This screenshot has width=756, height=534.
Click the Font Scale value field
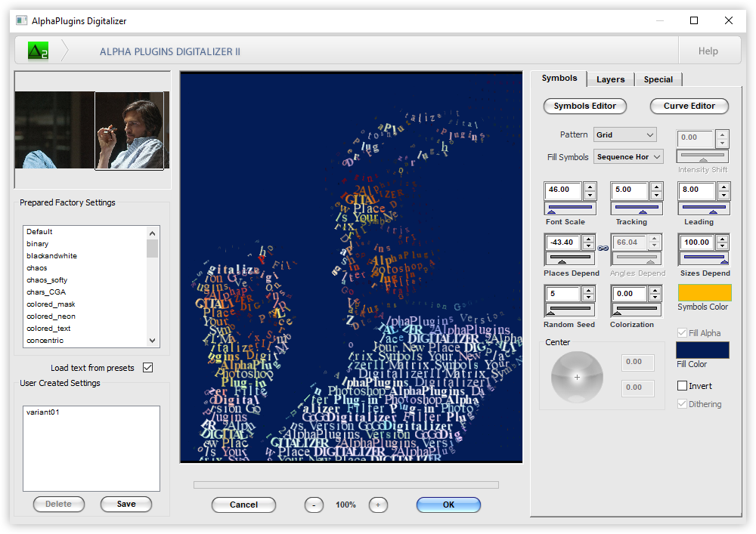[x=563, y=190]
